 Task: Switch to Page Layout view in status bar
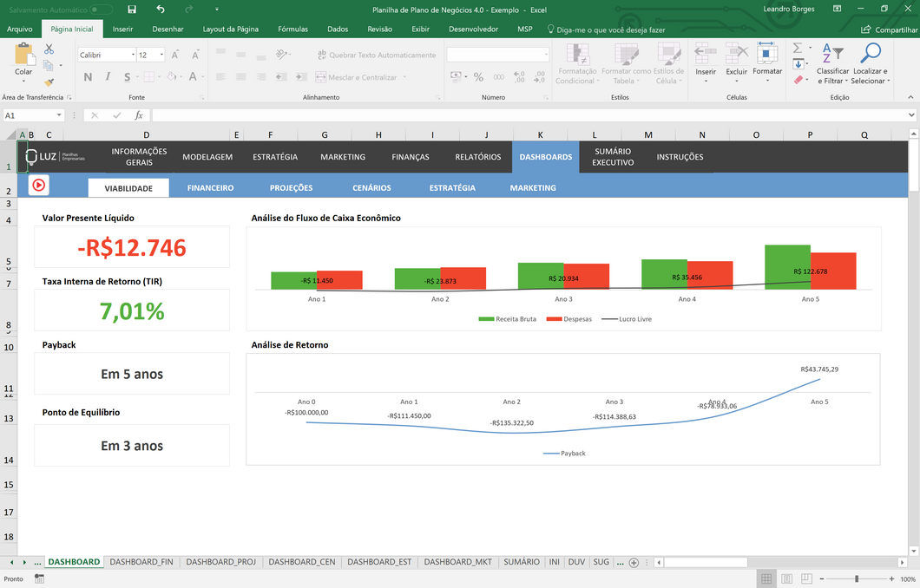click(788, 578)
